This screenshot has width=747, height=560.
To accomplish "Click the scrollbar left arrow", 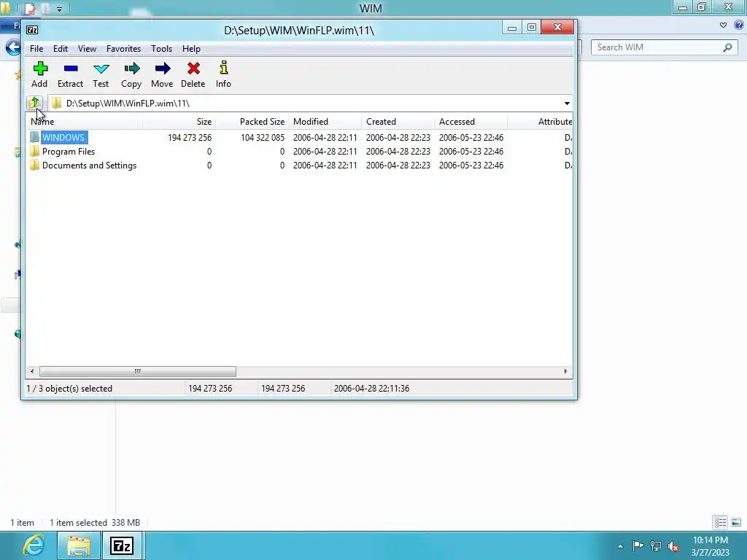I will (32, 371).
